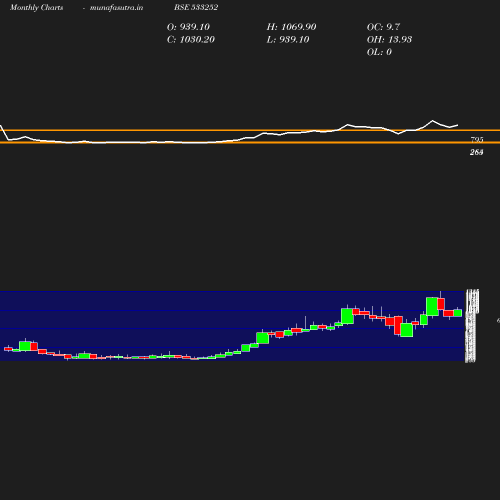Select the high price 'H: 1069.90'
Image resolution: width=500 pixels, height=500 pixels.
(291, 27)
